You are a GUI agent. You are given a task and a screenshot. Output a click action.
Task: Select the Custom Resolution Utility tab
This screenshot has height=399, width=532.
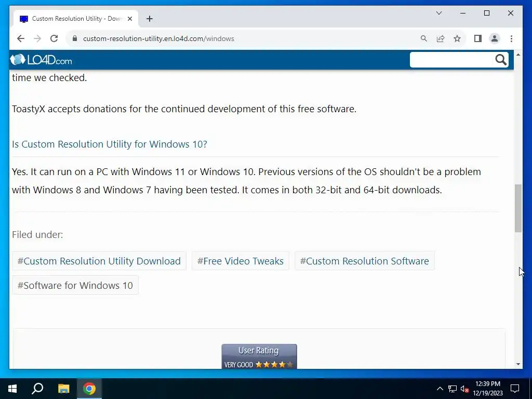tap(76, 19)
